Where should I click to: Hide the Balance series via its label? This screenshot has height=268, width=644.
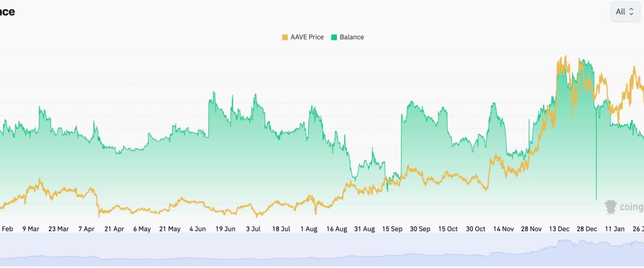tap(352, 37)
